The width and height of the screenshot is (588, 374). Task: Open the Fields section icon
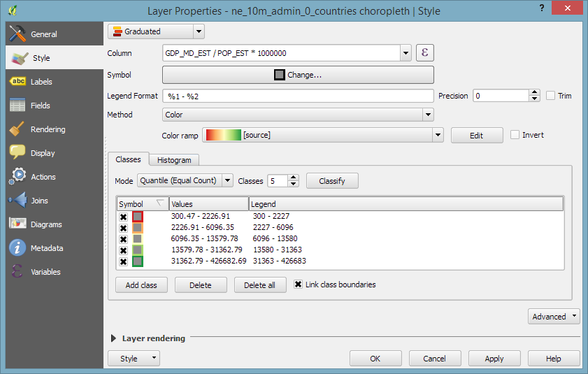18,106
